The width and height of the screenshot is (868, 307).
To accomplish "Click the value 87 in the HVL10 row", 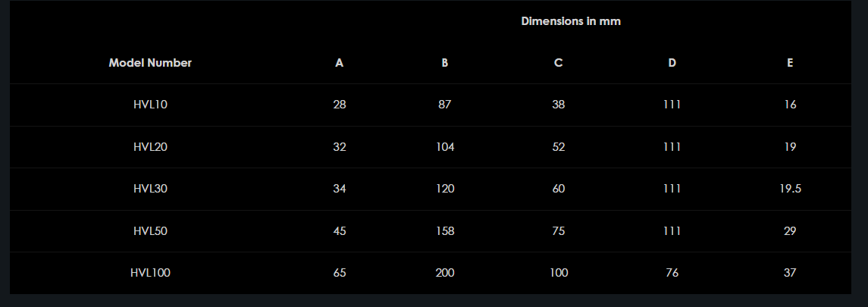I will [445, 105].
